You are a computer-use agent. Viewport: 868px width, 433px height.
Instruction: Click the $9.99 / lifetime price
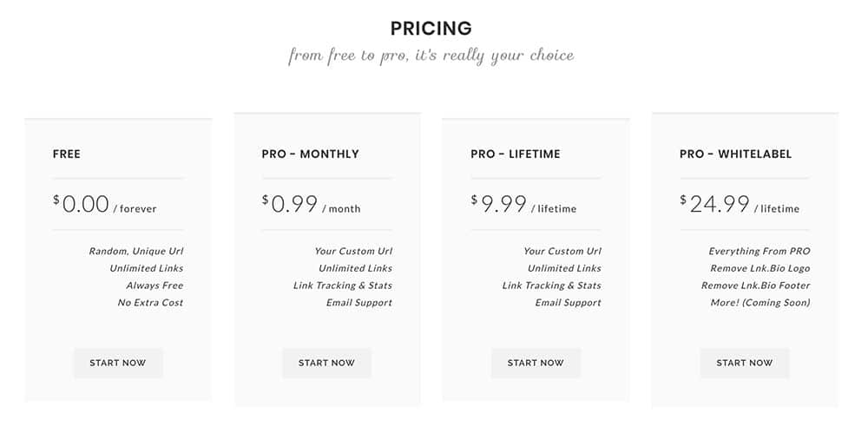(x=523, y=204)
